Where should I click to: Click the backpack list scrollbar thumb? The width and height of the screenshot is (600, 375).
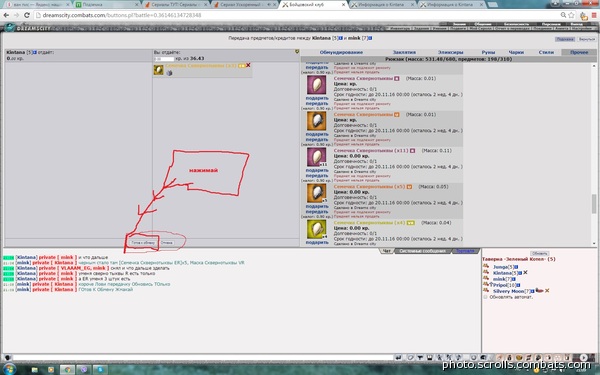594,204
